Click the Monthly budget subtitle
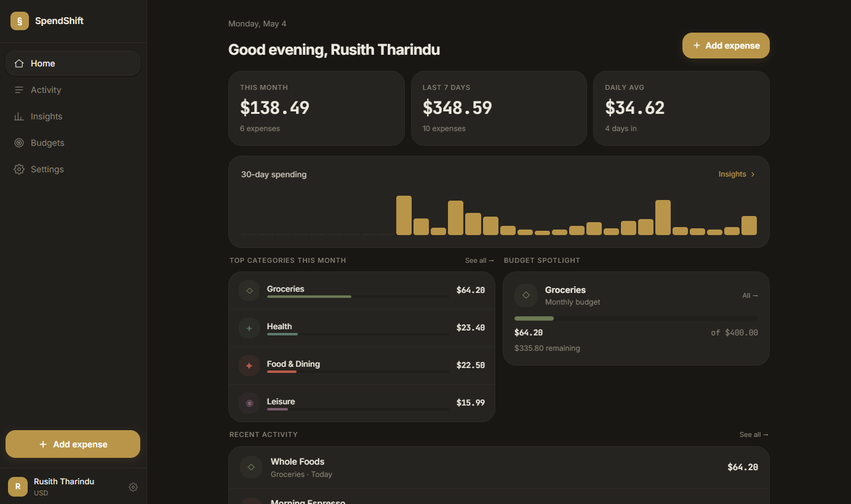This screenshot has width=851, height=504. [572, 302]
